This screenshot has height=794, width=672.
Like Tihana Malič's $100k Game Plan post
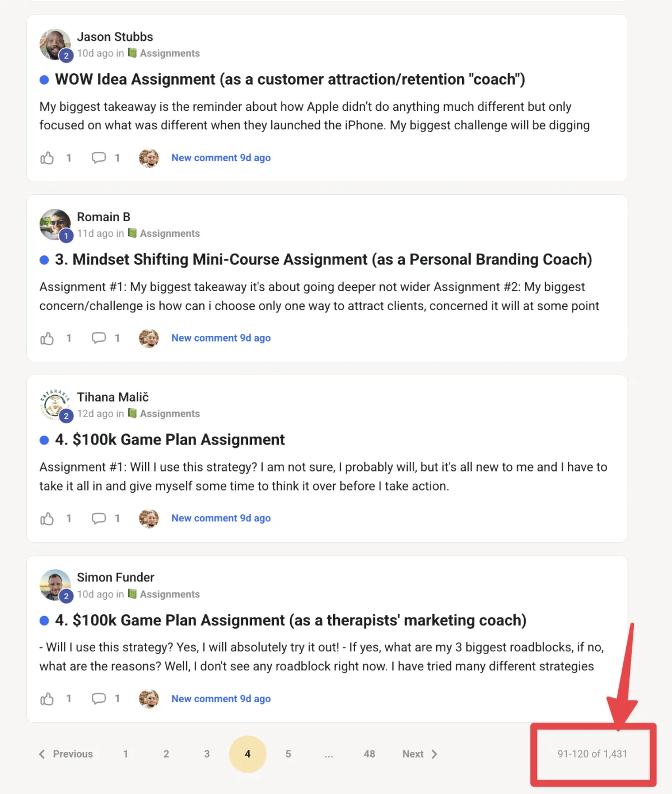(47, 519)
